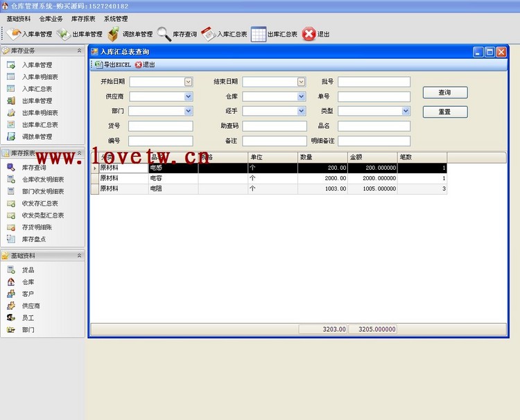
Task: Open the 开始日期 date dropdown
Action: pyautogui.click(x=189, y=82)
